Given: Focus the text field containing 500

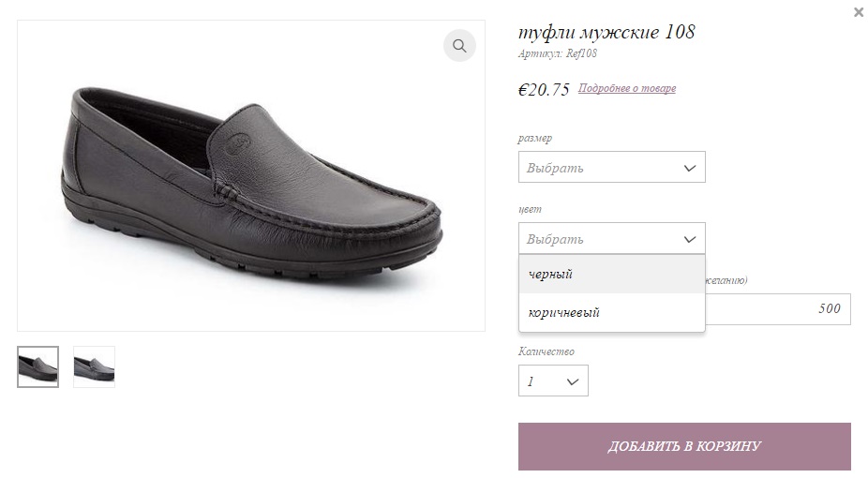Looking at the screenshot, I should pos(778,309).
